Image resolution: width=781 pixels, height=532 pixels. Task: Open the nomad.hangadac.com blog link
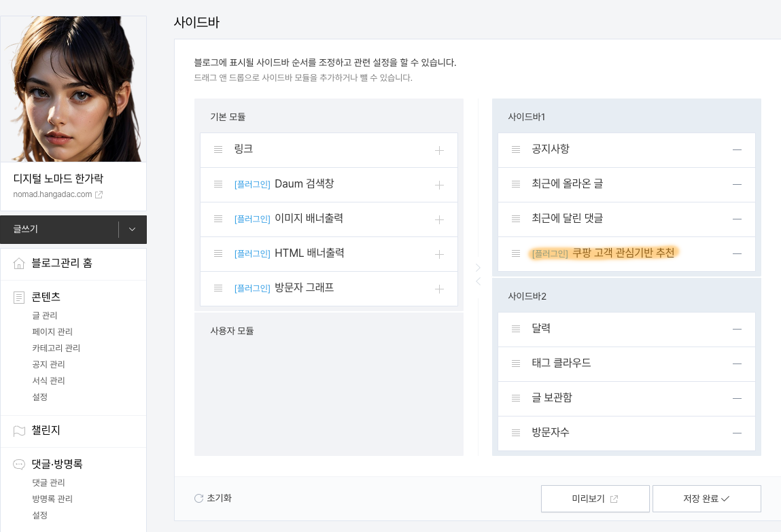point(51,194)
